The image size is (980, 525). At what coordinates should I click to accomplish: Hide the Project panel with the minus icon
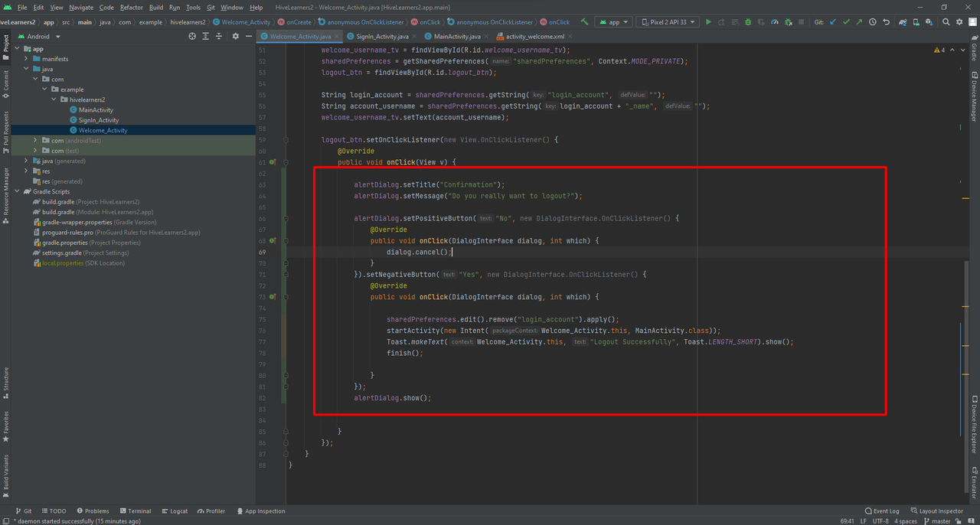(249, 36)
